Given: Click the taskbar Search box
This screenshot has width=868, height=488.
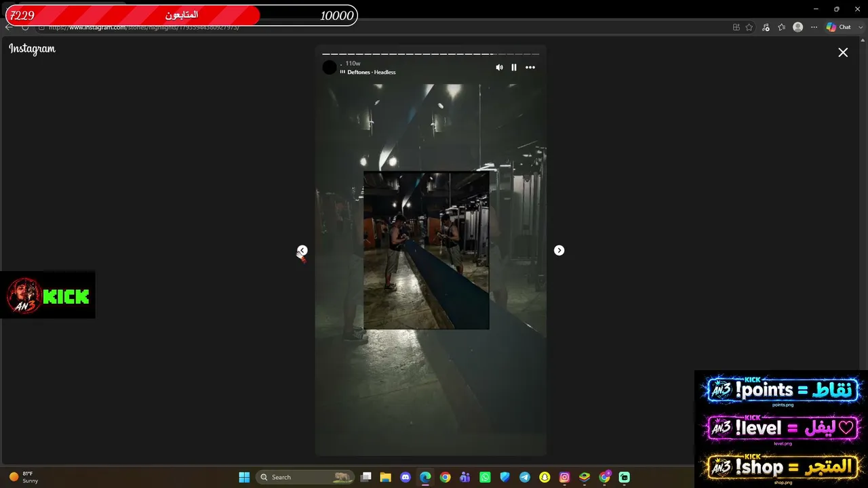Looking at the screenshot, I should pos(307,477).
